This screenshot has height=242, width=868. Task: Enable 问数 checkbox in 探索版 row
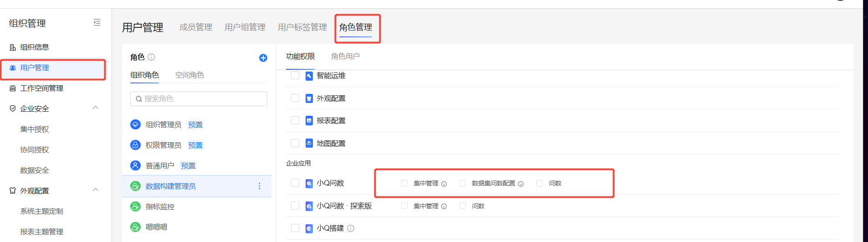coord(463,206)
